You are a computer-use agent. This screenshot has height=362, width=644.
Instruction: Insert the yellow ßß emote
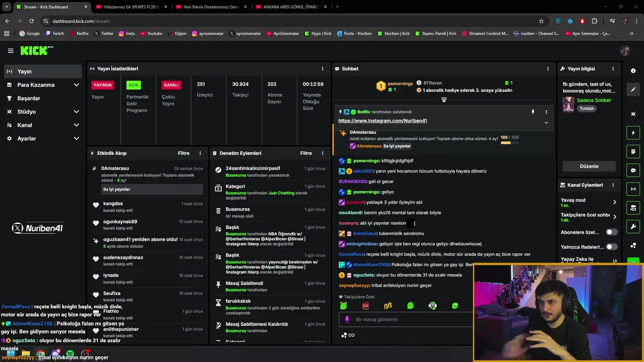[388, 306]
